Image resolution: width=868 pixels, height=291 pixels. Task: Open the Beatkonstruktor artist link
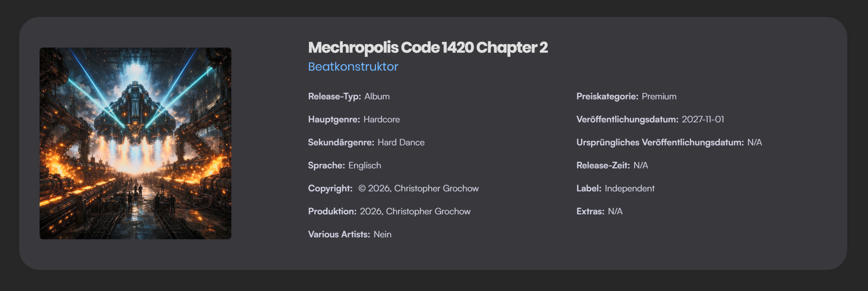[x=353, y=67]
